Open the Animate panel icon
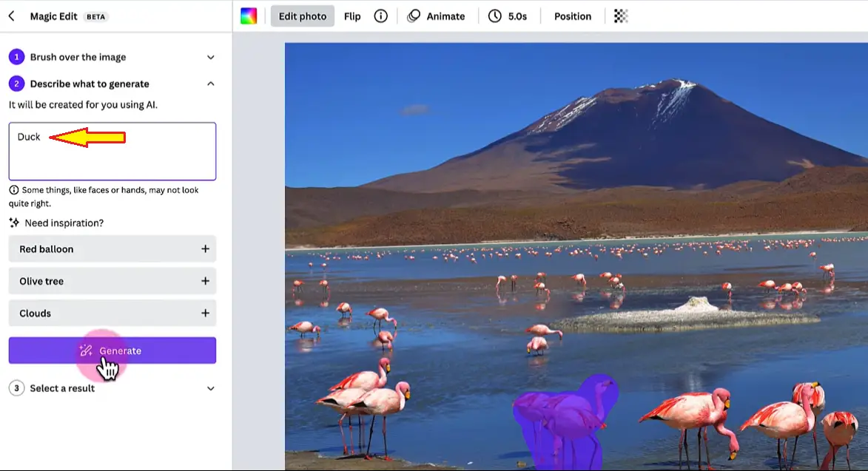 click(x=413, y=16)
